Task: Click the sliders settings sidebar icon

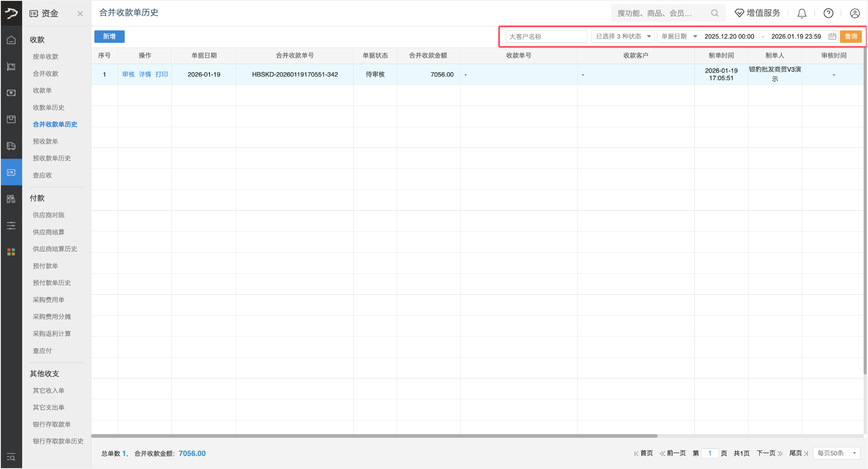Action: pyautogui.click(x=11, y=225)
